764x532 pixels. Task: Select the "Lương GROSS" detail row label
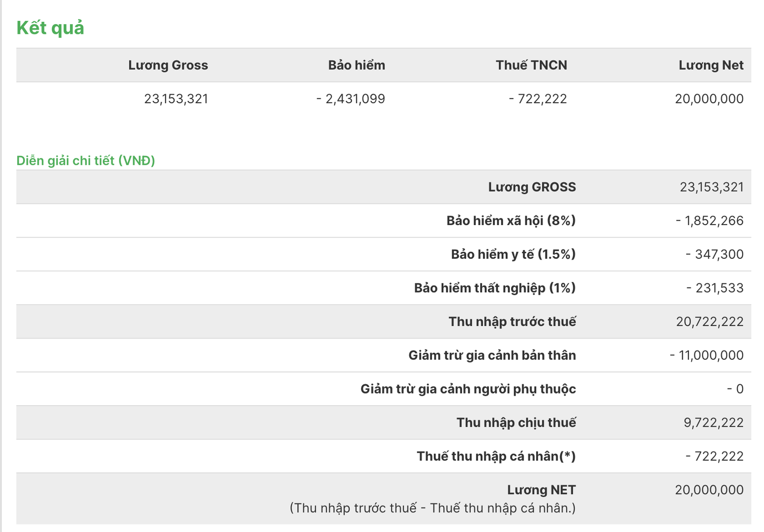point(532,187)
